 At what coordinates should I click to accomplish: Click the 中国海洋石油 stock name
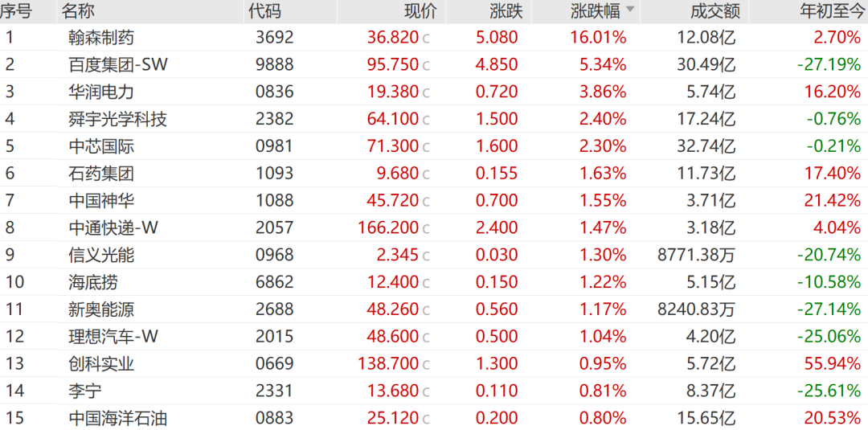click(x=118, y=418)
